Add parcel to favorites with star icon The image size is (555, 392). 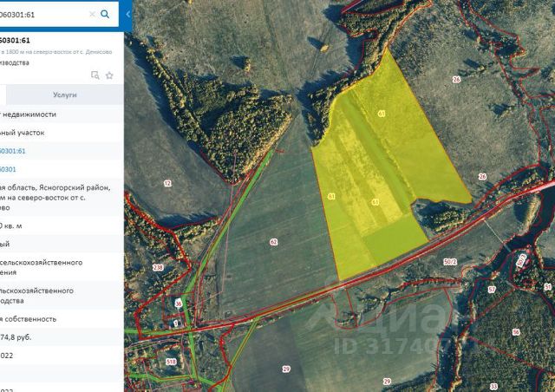click(109, 75)
